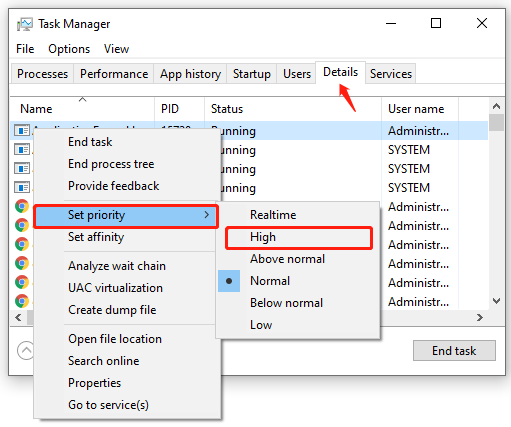
Task: Click the Task Manager title bar icon
Action: (24, 24)
